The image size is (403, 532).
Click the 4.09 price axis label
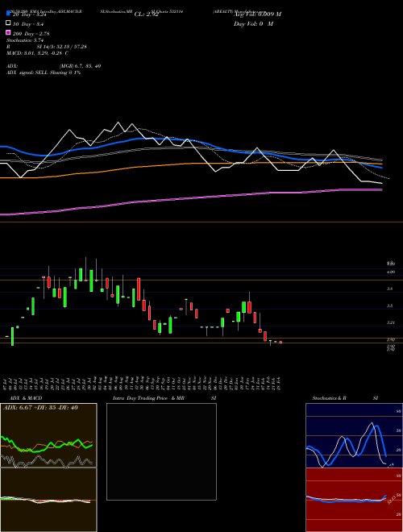(x=391, y=272)
